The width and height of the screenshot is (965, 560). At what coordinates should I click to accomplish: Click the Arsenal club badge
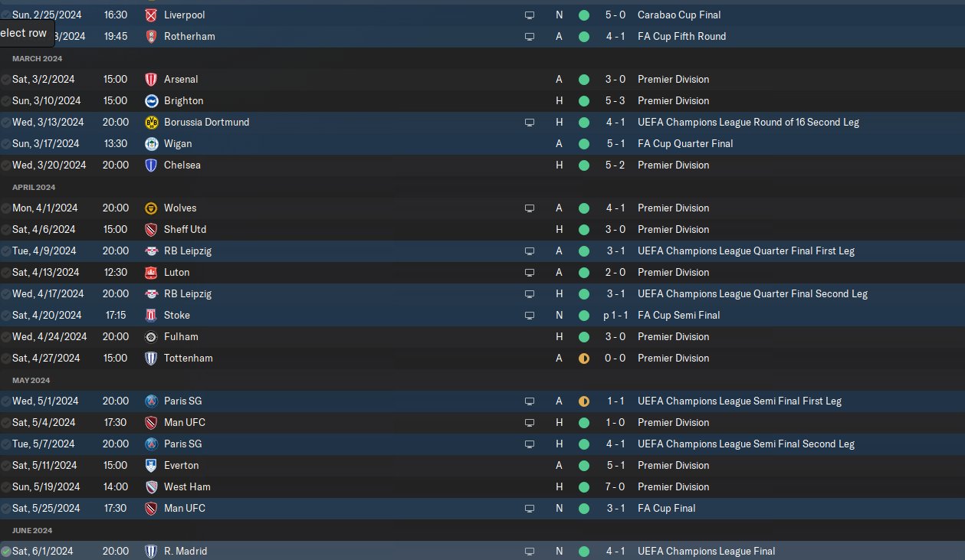[151, 79]
